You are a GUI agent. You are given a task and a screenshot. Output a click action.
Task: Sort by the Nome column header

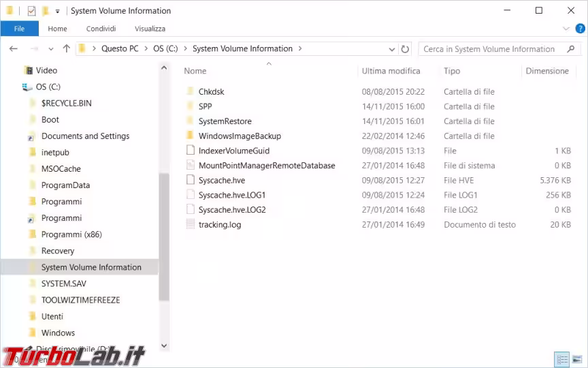[x=195, y=71]
